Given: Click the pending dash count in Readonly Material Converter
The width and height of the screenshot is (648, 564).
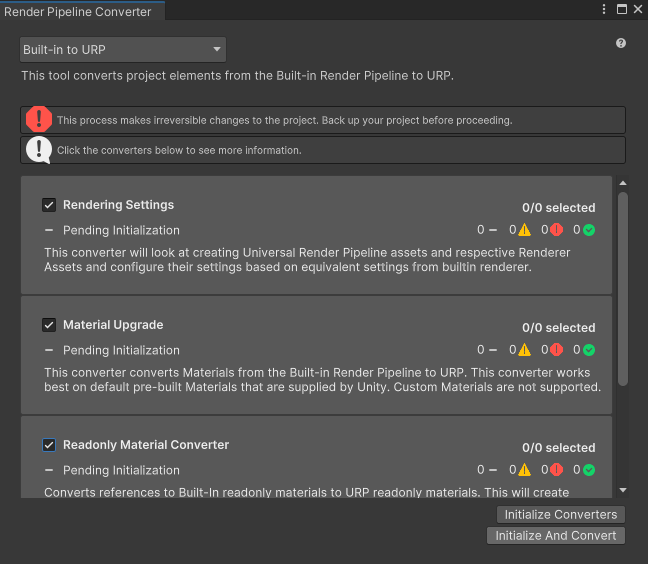Looking at the screenshot, I should [487, 470].
